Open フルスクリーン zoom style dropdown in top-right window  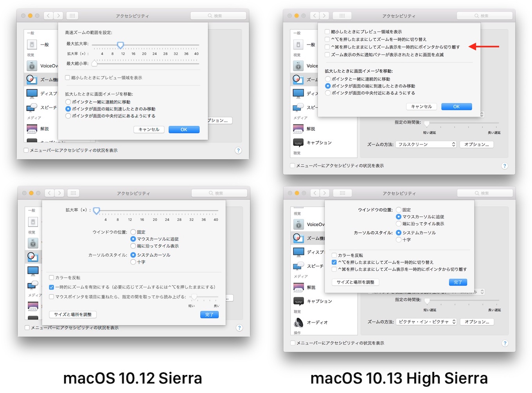click(x=426, y=144)
